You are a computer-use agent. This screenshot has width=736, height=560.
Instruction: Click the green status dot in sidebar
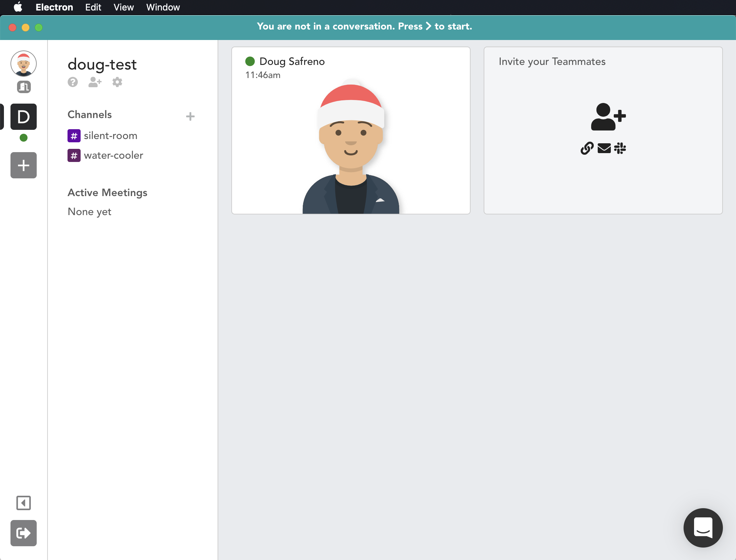23,138
